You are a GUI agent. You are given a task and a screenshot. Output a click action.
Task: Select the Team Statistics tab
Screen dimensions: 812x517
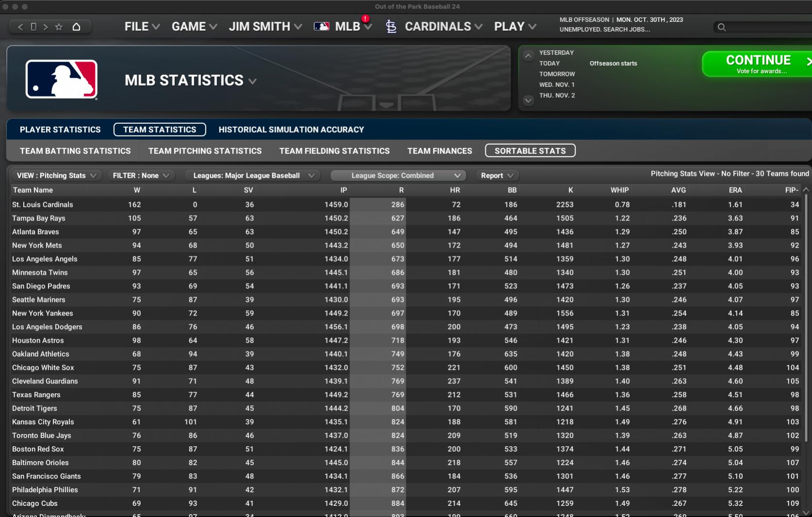(x=160, y=130)
